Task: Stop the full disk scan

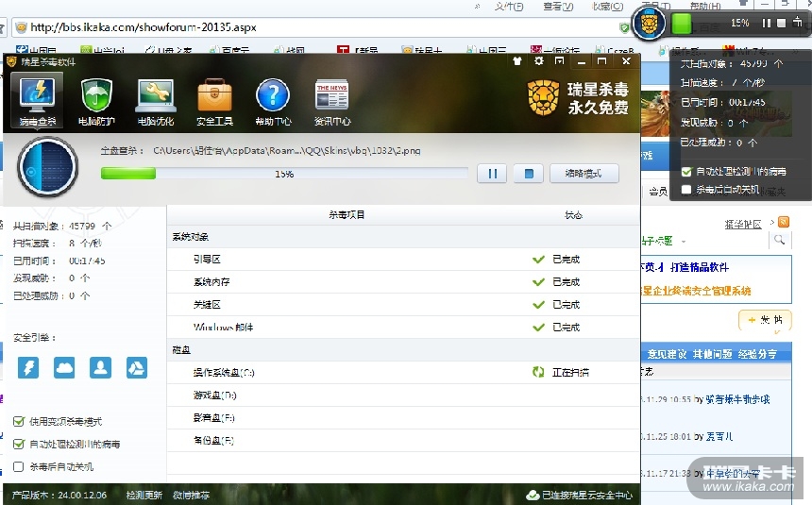Action: (x=528, y=174)
